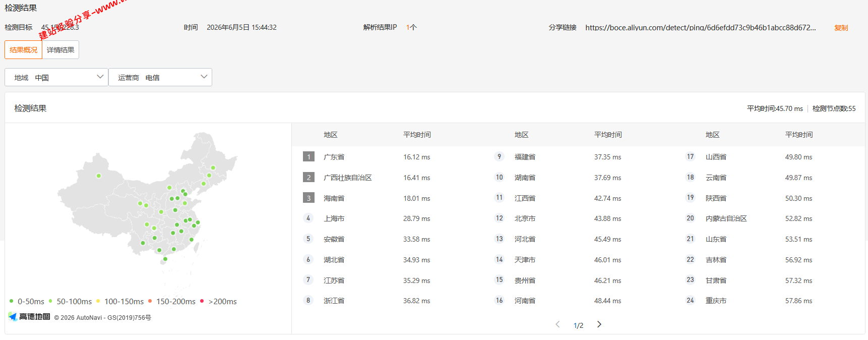Click the 2026年6月5日 15:44:32 timestamp
This screenshot has height=340, width=868.
(x=241, y=27)
